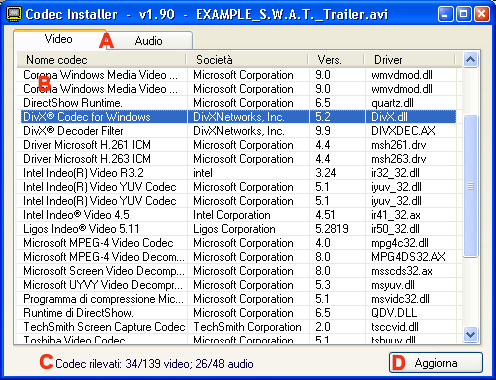Click the Codec Installer title bar icon
This screenshot has width=496, height=380.
pos(14,14)
